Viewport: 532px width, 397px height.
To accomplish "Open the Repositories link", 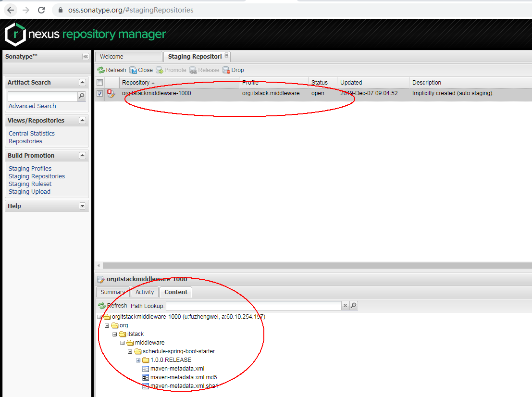I will click(25, 141).
